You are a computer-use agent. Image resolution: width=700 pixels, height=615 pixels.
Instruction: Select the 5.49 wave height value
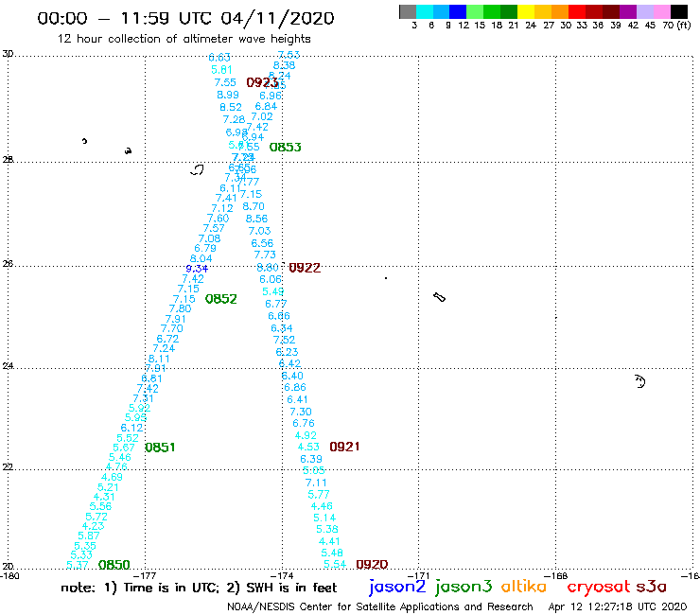coord(272,291)
